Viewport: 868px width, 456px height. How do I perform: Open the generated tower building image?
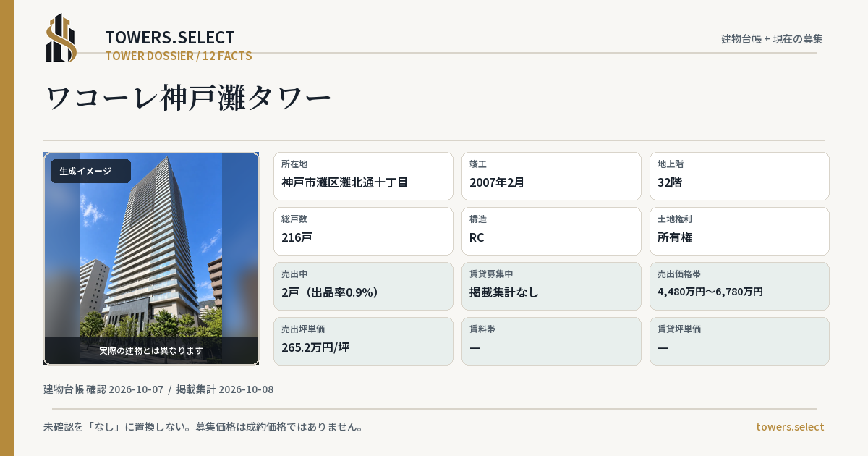[151, 258]
